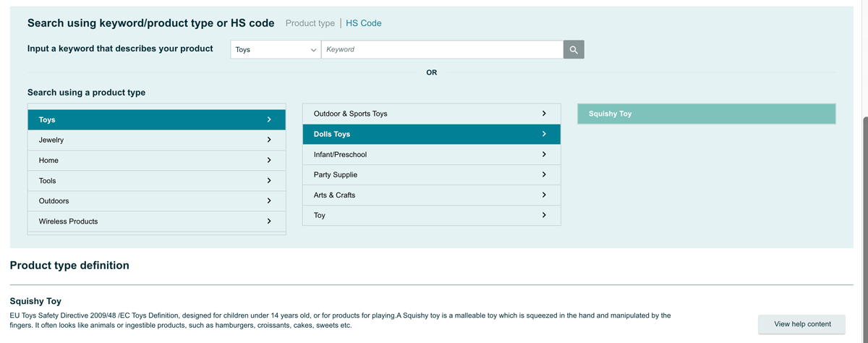868x343 pixels.
Task: Expand Wireless Products chevron arrow
Action: (269, 221)
